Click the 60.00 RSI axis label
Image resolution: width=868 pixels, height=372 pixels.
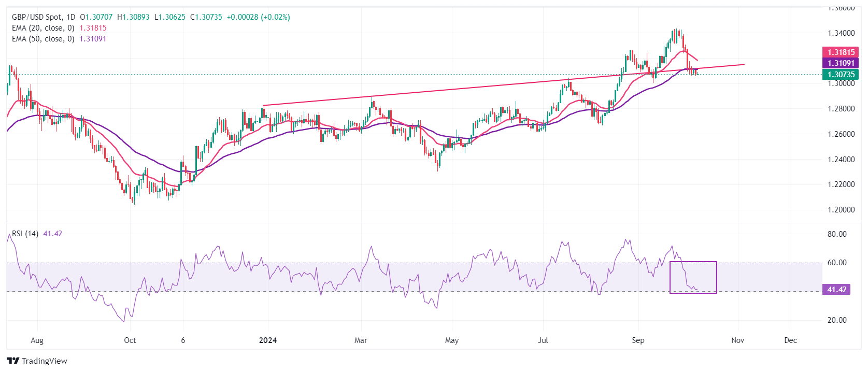pos(836,263)
